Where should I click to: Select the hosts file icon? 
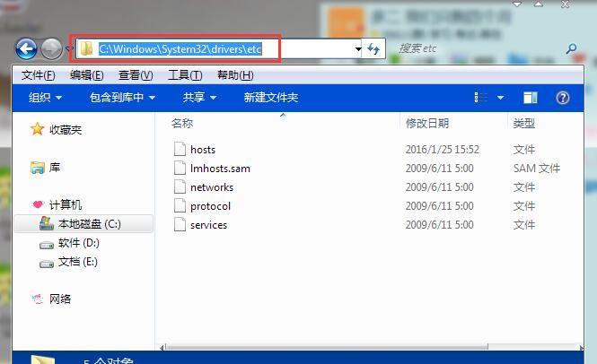pos(180,149)
